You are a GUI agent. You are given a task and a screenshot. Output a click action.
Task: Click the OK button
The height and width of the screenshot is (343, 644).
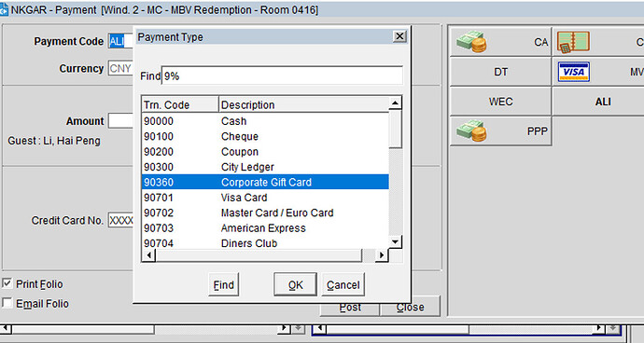point(295,284)
